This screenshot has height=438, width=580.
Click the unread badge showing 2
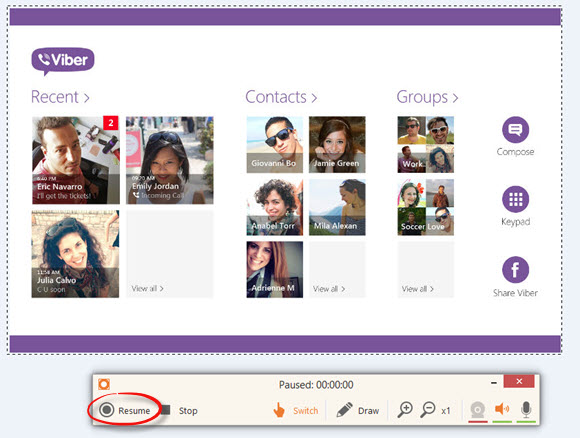click(x=111, y=123)
